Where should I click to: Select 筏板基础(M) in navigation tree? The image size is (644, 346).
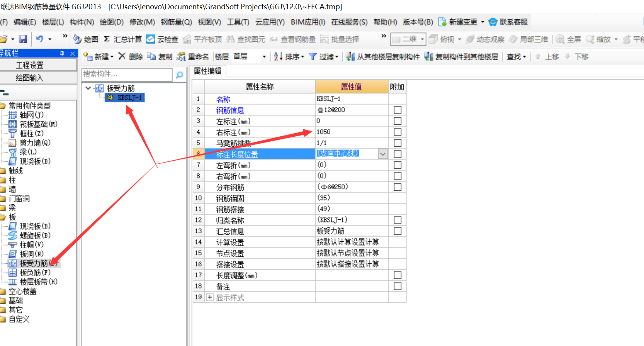[x=33, y=124]
